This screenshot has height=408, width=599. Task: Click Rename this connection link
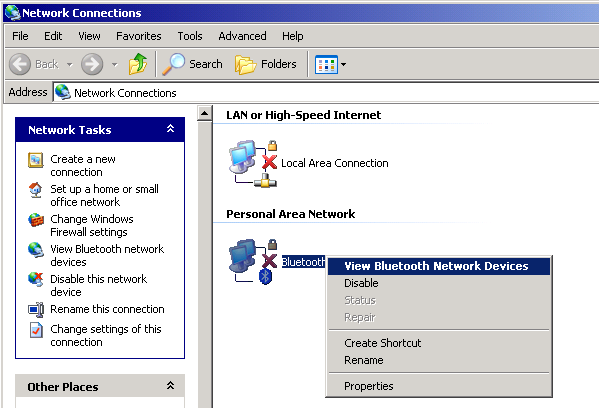pyautogui.click(x=107, y=309)
